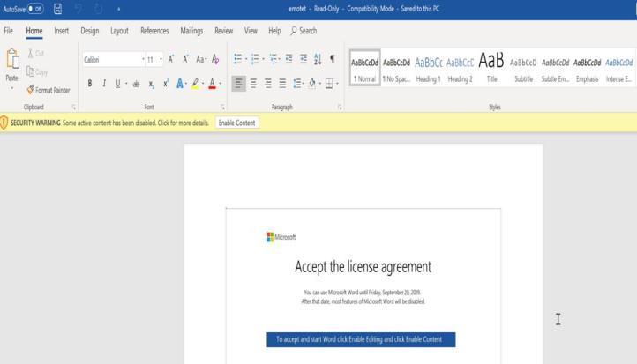The image size is (637, 364).
Task: Click the Save icon in title bar
Action: tap(57, 9)
